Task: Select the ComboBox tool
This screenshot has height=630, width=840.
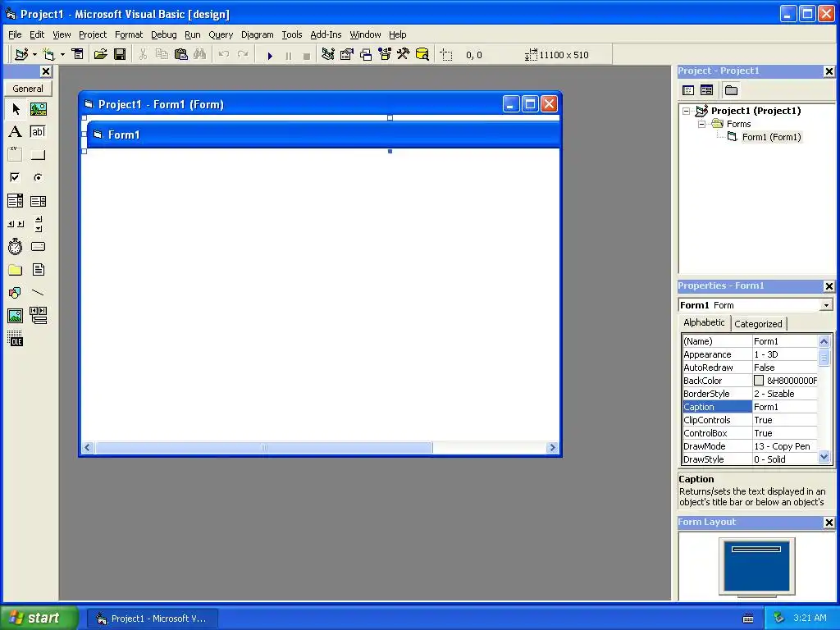Action: pos(16,201)
